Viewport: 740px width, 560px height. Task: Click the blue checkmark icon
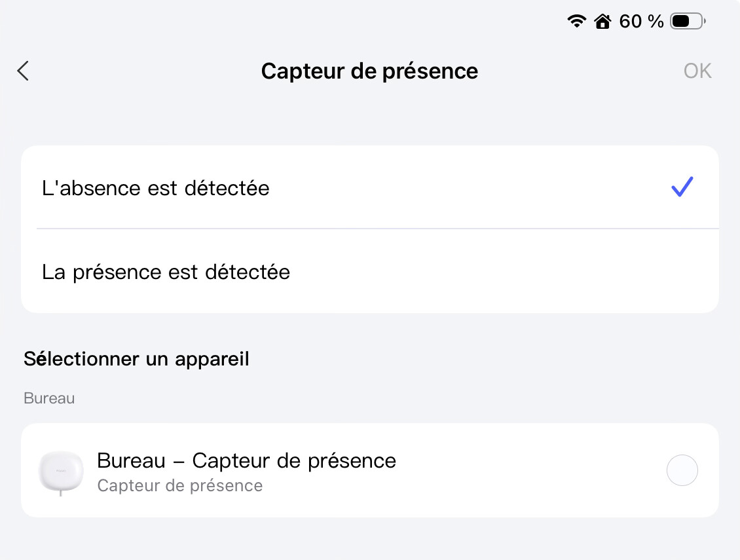pos(682,188)
